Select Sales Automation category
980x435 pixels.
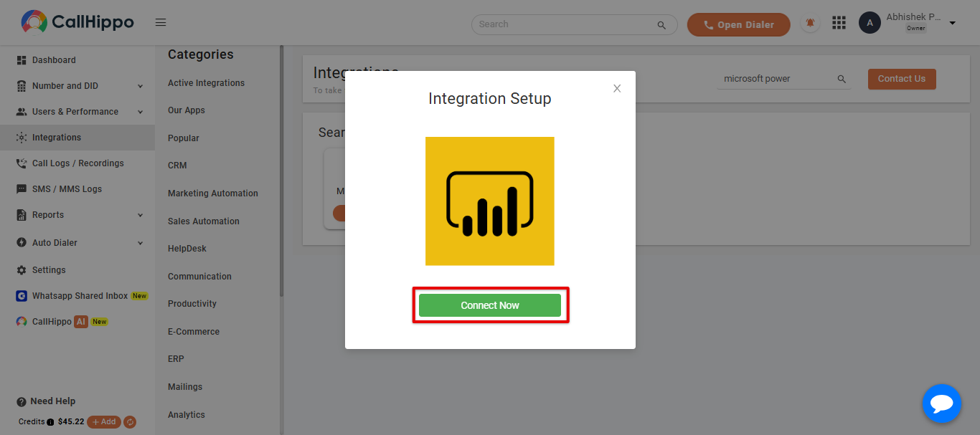[x=204, y=221]
